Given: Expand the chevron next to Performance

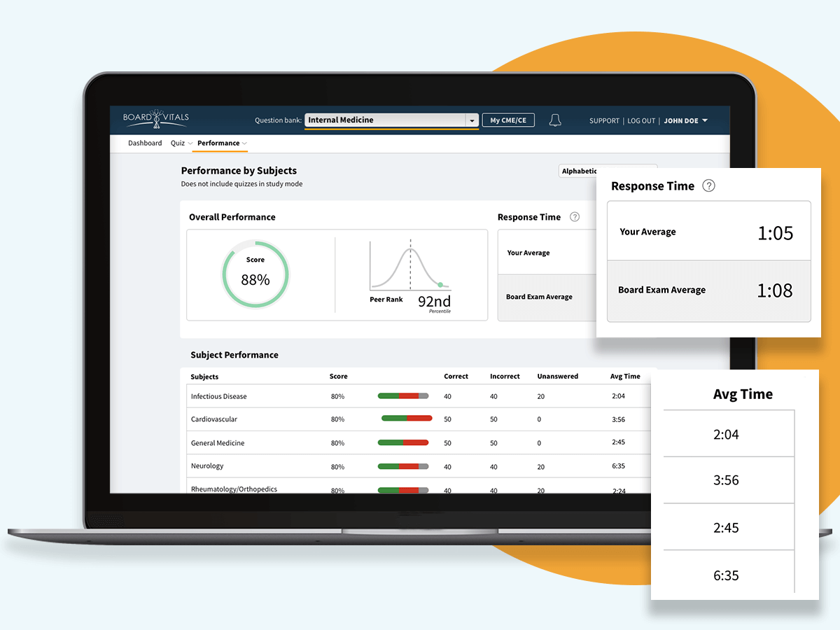Looking at the screenshot, I should click(x=244, y=143).
